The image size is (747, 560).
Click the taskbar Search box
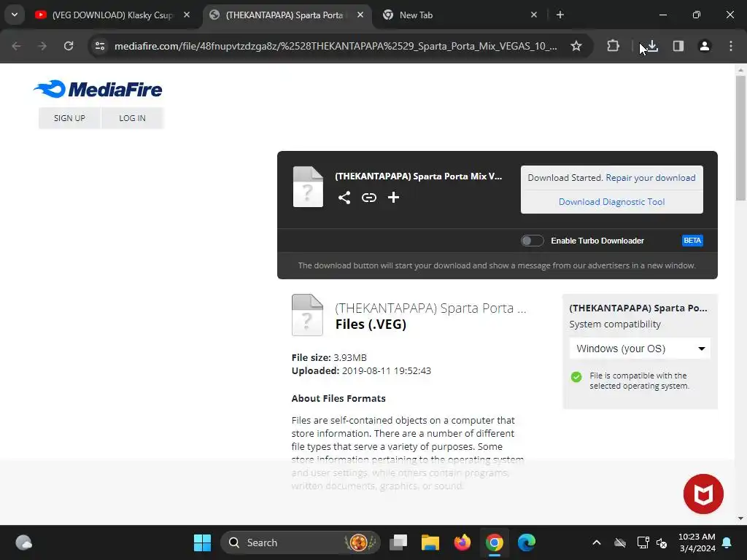[301, 542]
